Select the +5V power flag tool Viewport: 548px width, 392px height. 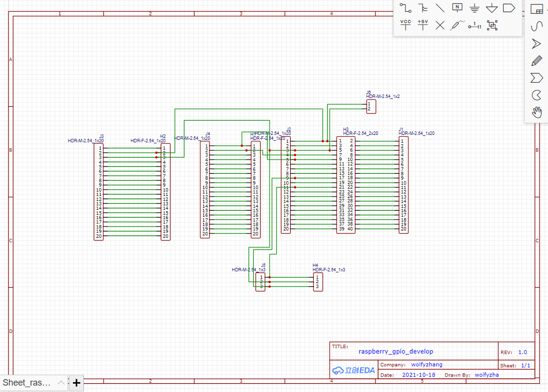(423, 25)
